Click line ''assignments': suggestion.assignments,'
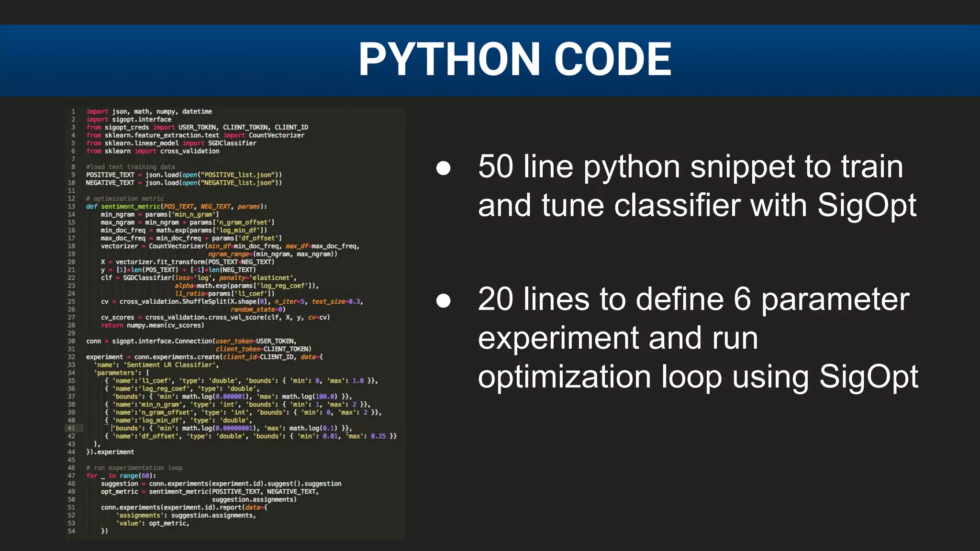980x551 pixels. (x=186, y=516)
